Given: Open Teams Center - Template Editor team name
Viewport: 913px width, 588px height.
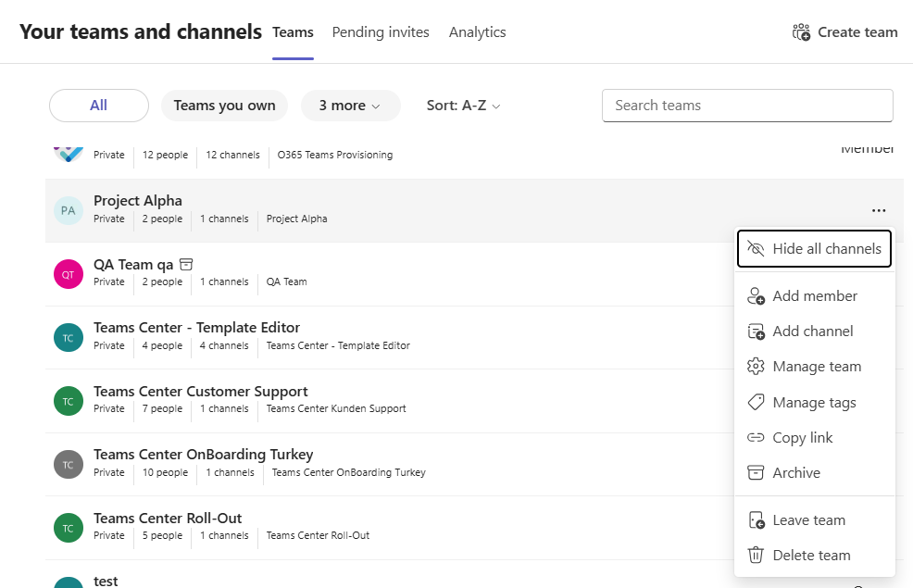Looking at the screenshot, I should (x=197, y=327).
